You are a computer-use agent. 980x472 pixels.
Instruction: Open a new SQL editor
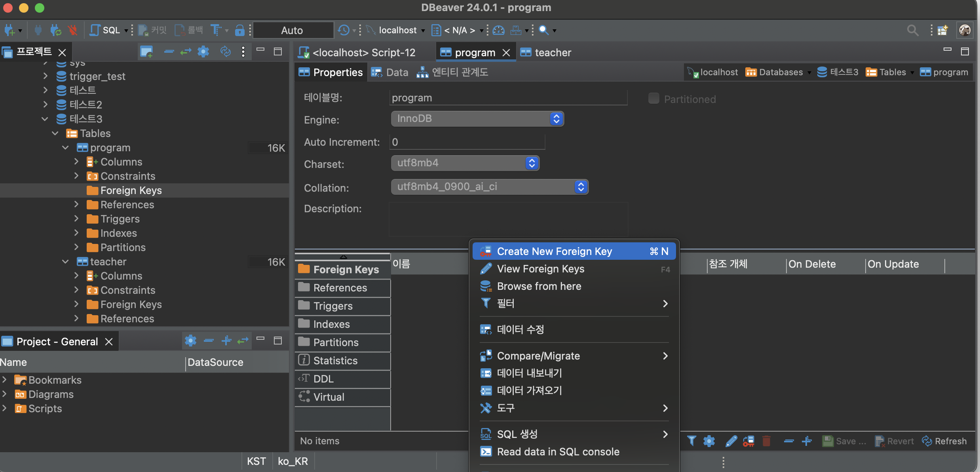[x=105, y=30]
